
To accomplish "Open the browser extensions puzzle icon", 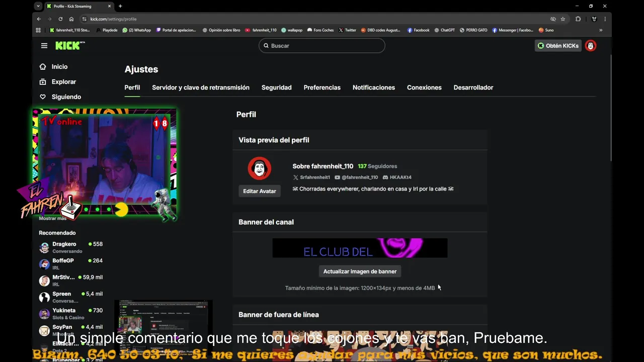I will (578, 19).
